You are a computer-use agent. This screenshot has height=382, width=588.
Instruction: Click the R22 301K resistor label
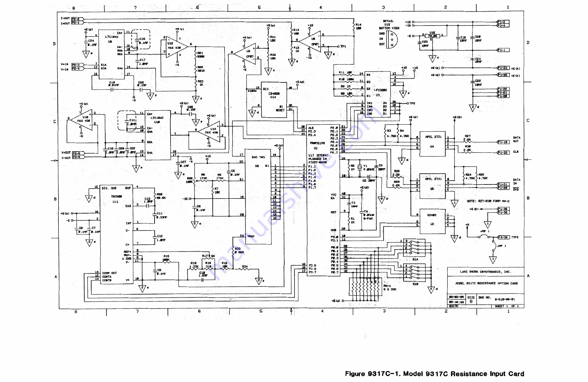201,69
